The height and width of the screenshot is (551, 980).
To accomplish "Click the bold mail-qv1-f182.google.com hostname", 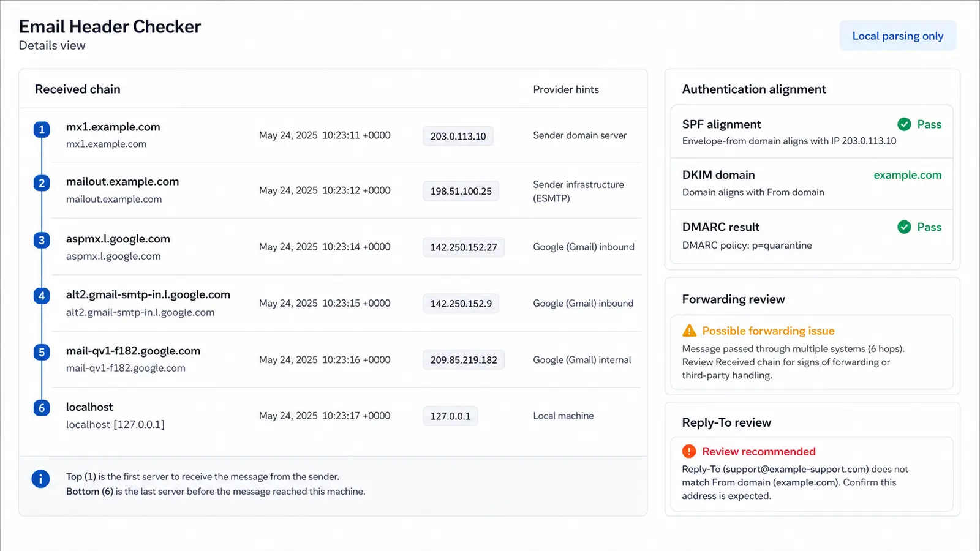I will tap(134, 351).
